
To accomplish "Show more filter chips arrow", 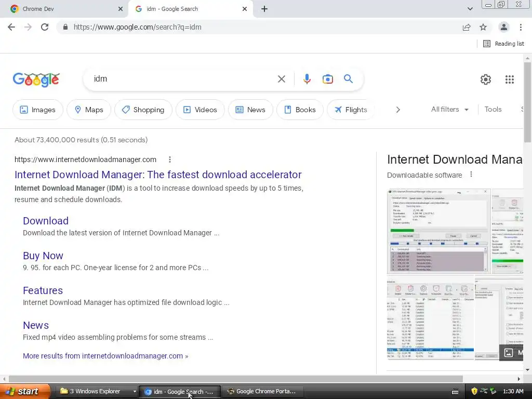I will (x=398, y=110).
